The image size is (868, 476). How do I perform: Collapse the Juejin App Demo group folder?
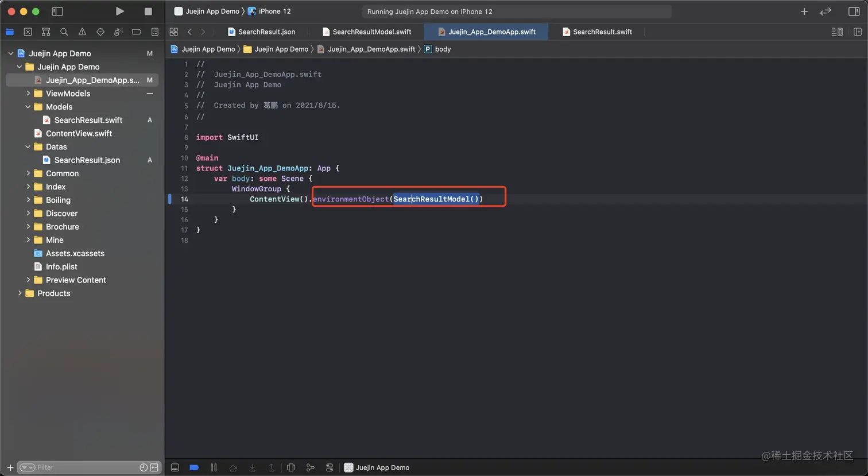coord(19,67)
